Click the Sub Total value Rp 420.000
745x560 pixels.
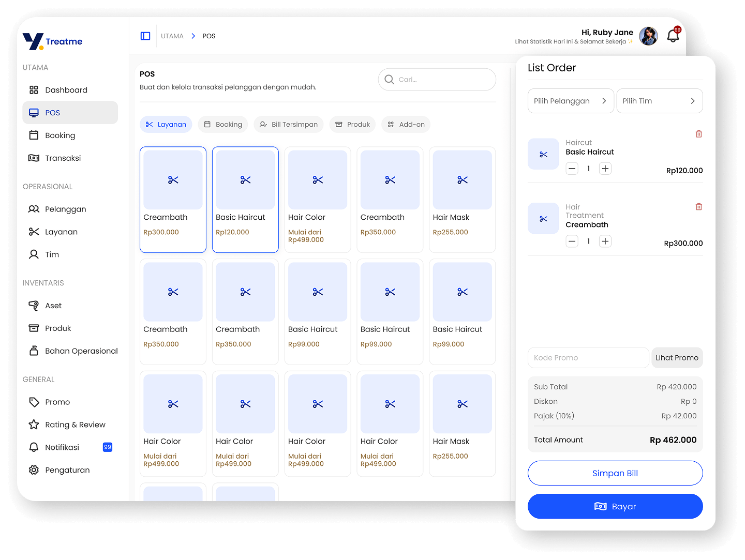pos(677,387)
